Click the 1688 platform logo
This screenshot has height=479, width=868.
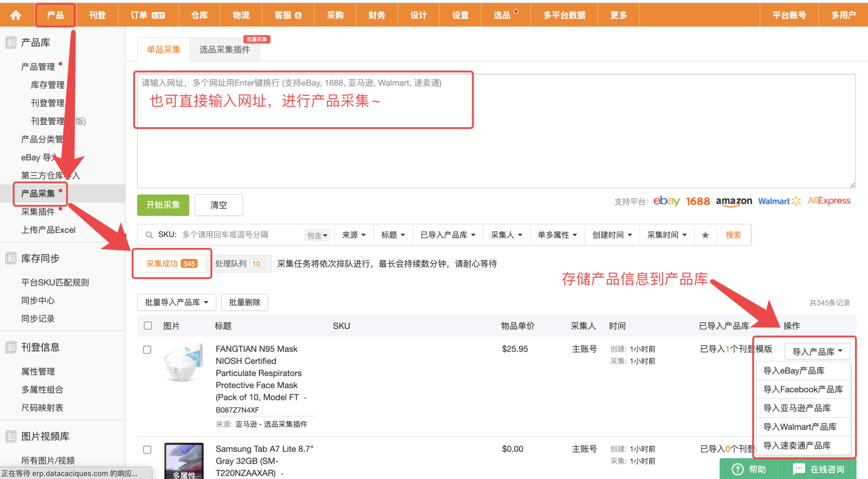pos(698,201)
